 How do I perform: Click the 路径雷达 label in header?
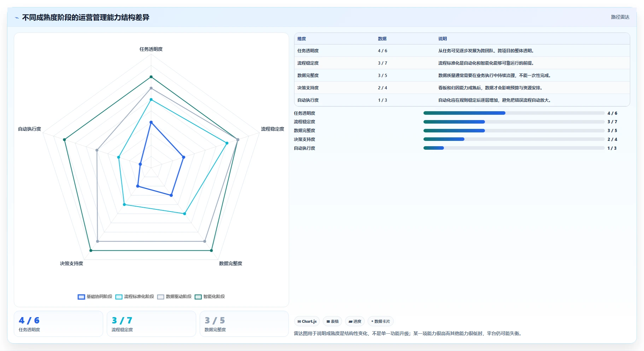click(620, 17)
